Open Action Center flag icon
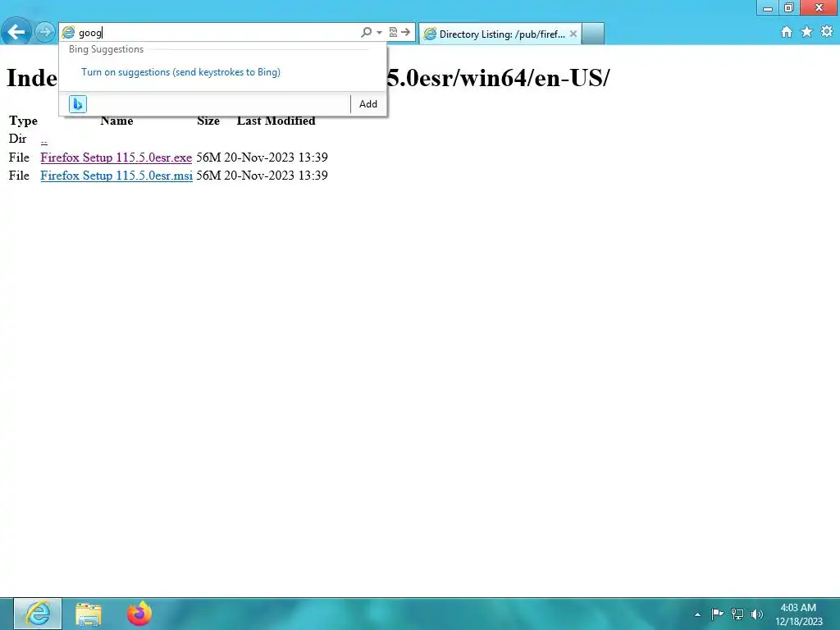840x630 pixels. pyautogui.click(x=717, y=614)
